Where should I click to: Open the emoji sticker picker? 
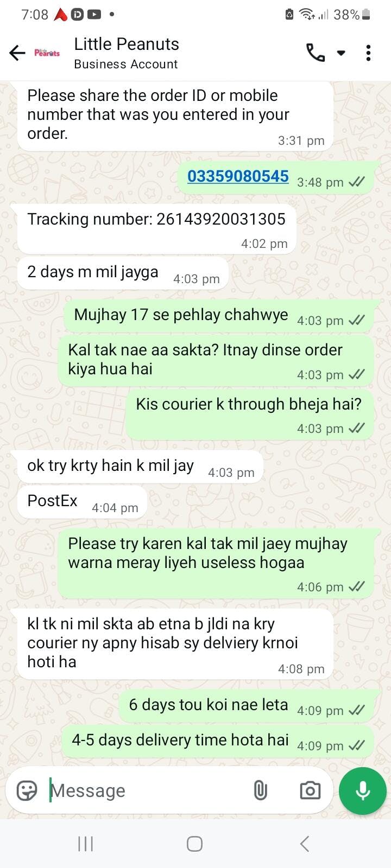pyautogui.click(x=27, y=790)
